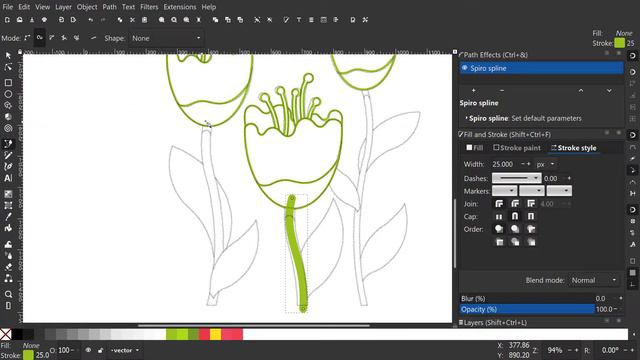Open the stroke width unit px dropdown
The image size is (640, 360).
point(546,164)
